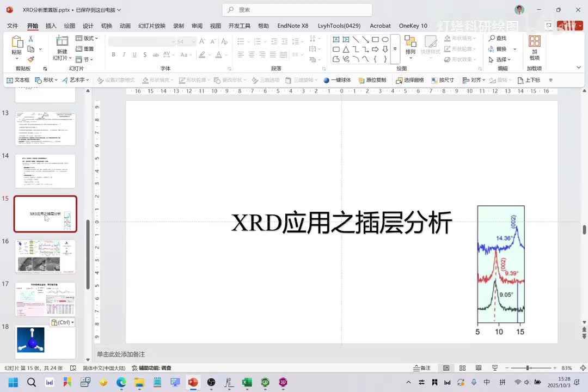Click the zoom out minus button
The width and height of the screenshot is (588, 392).
click(507, 368)
